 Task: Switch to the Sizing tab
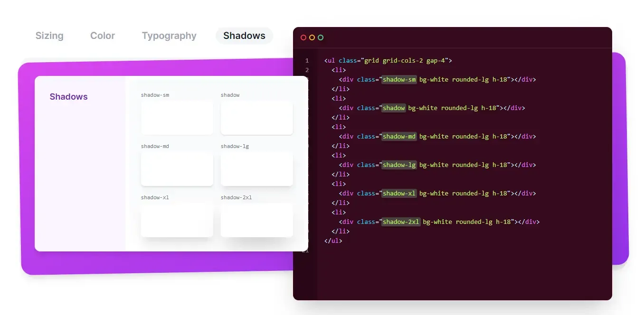[x=49, y=36]
